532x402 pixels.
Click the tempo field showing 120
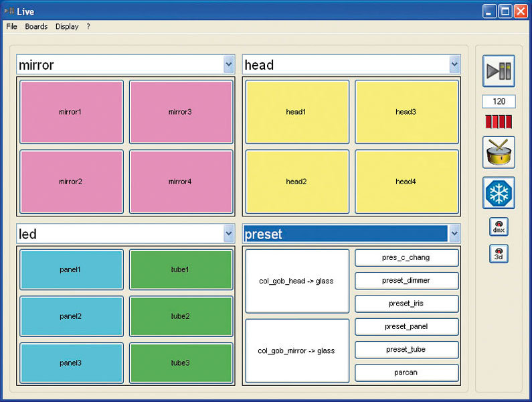point(499,102)
